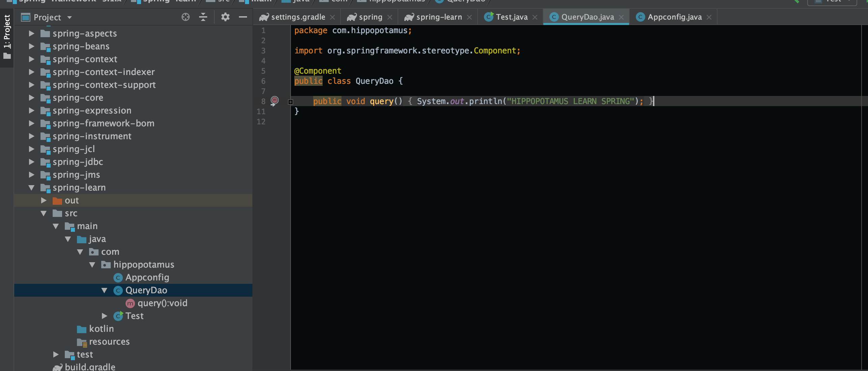This screenshot has height=371, width=868.
Task: Switch to the Test.java tab
Action: click(511, 17)
